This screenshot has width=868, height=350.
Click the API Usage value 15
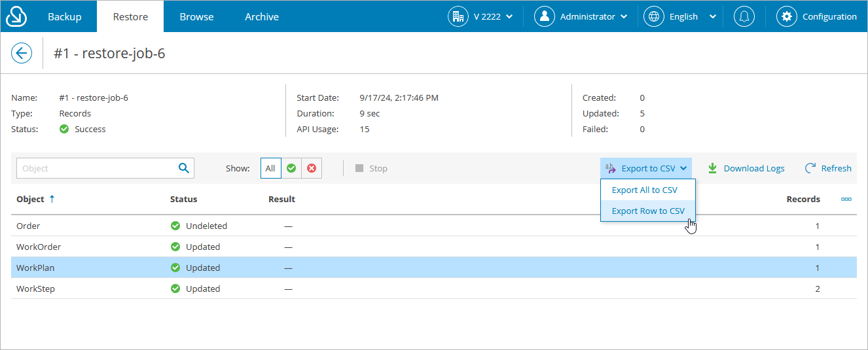click(x=365, y=129)
